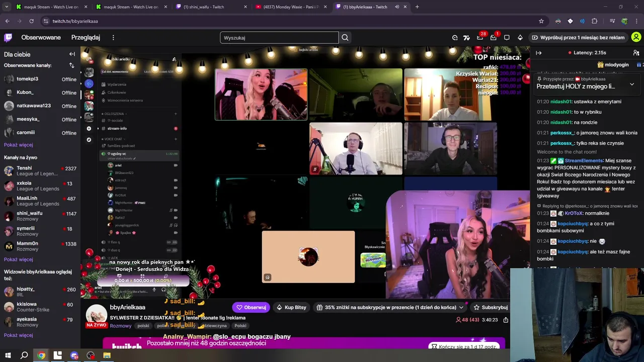
Task: Click the Bits diamond icon in top bar
Action: pyautogui.click(x=520, y=38)
